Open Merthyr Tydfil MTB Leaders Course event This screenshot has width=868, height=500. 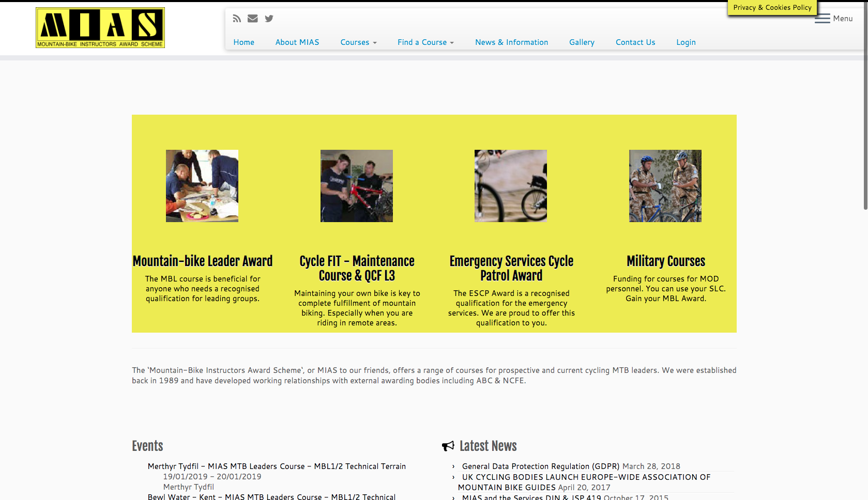tap(277, 466)
